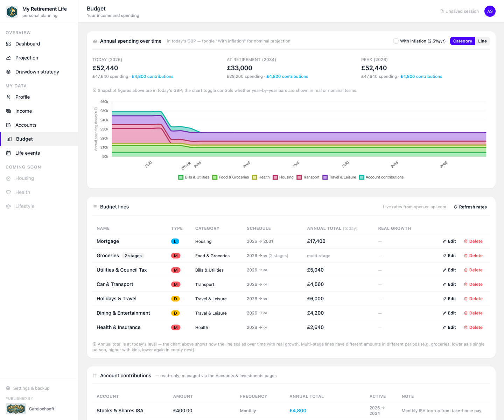504x420 pixels.
Task: Click the Projection chart icon in sidebar
Action: [8, 58]
